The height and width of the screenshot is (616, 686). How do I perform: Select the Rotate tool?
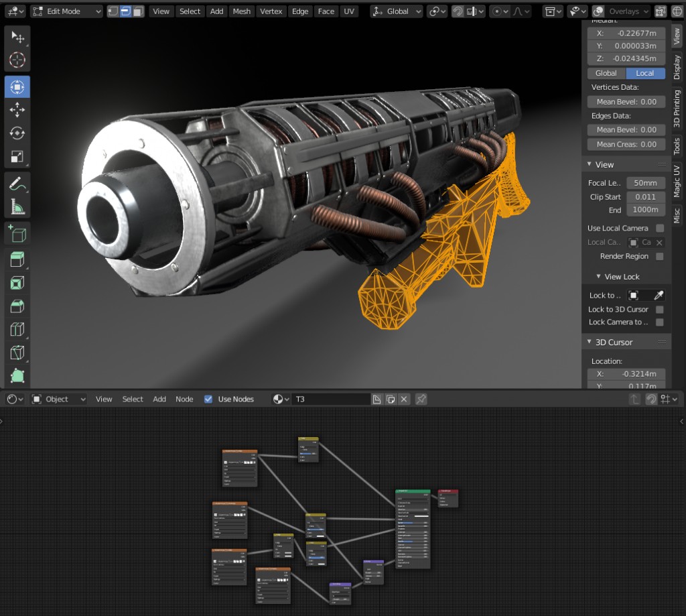pos(17,133)
